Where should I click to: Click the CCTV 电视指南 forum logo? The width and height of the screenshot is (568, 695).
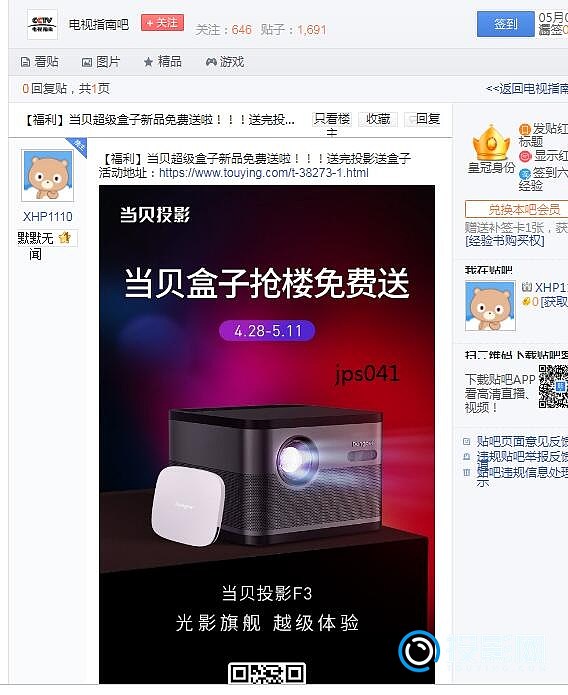tap(42, 24)
